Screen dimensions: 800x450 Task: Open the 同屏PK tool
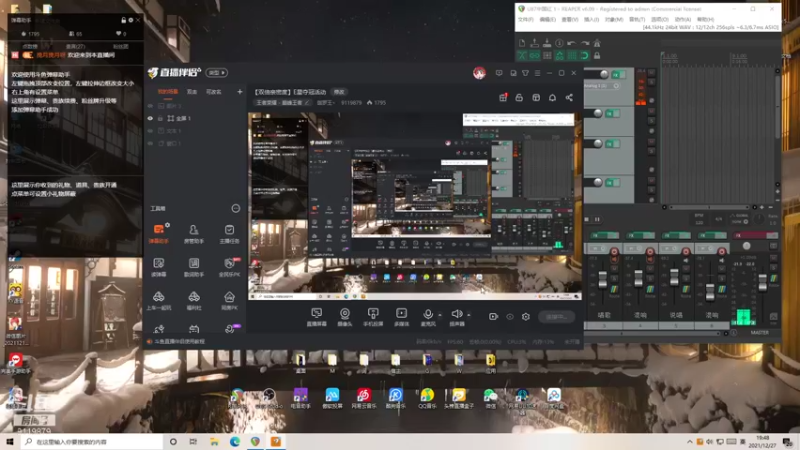[x=229, y=301]
